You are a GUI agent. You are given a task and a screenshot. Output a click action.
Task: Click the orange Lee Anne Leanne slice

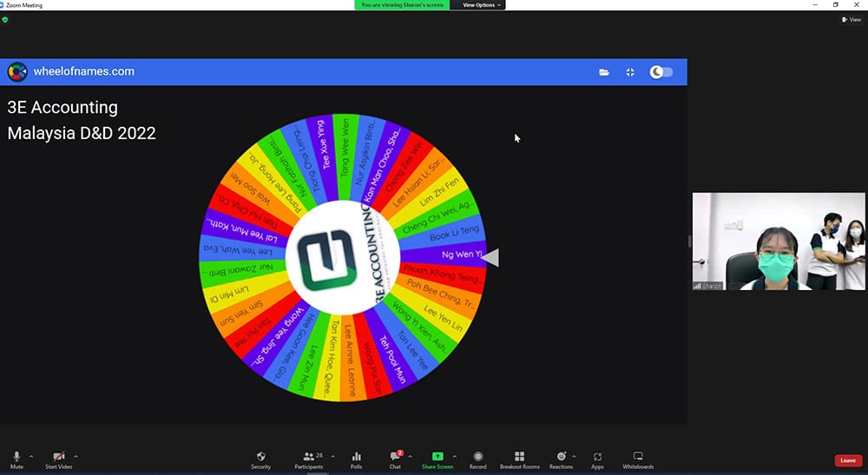[x=349, y=359]
